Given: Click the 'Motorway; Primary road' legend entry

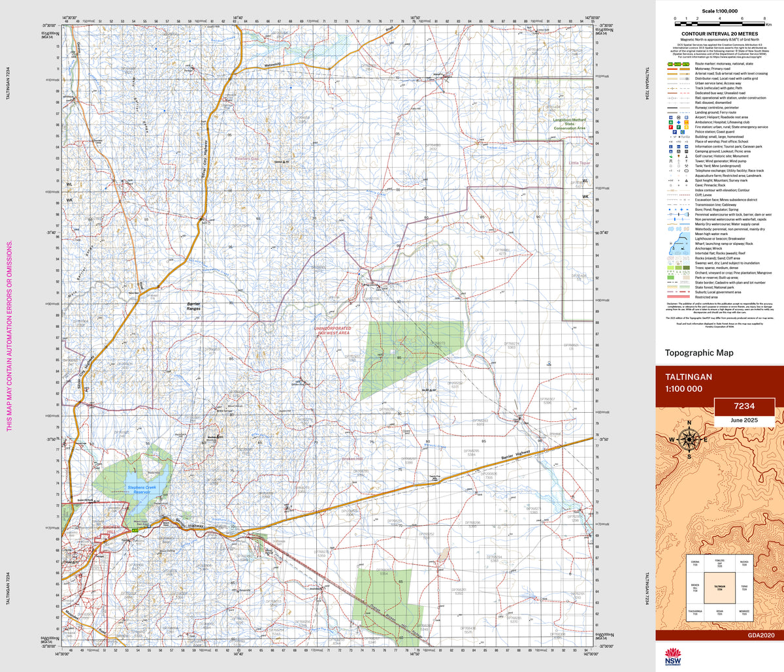Looking at the screenshot, I should pos(713,69).
